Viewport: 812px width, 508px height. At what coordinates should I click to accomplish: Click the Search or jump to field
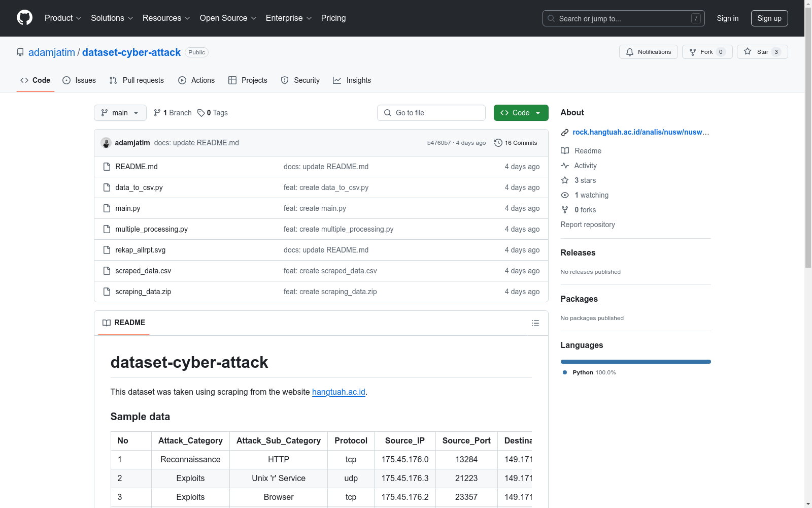pyautogui.click(x=624, y=18)
